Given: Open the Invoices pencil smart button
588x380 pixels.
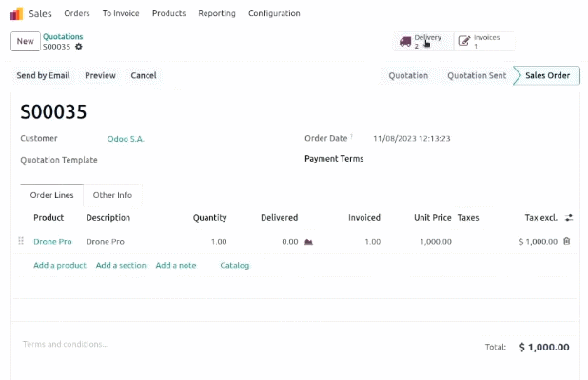Looking at the screenshot, I should coord(484,41).
